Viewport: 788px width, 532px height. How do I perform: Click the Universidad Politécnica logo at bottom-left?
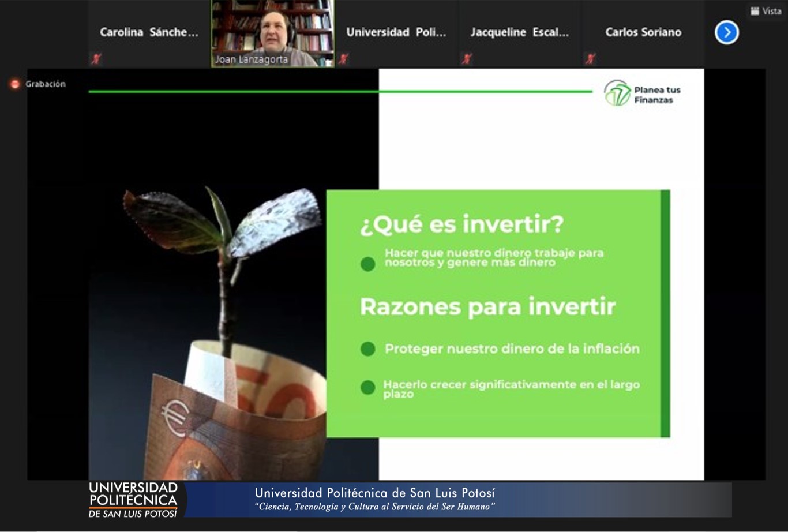133,499
